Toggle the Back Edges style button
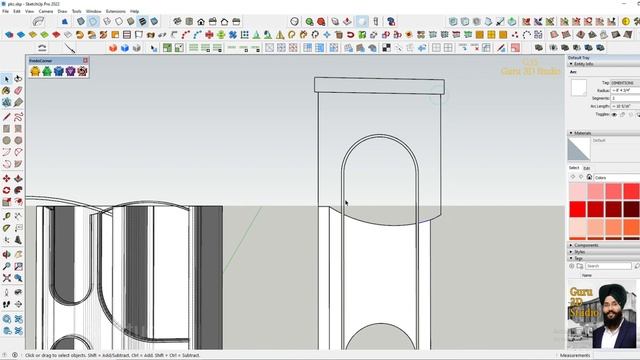640x360 pixels. pos(93,22)
